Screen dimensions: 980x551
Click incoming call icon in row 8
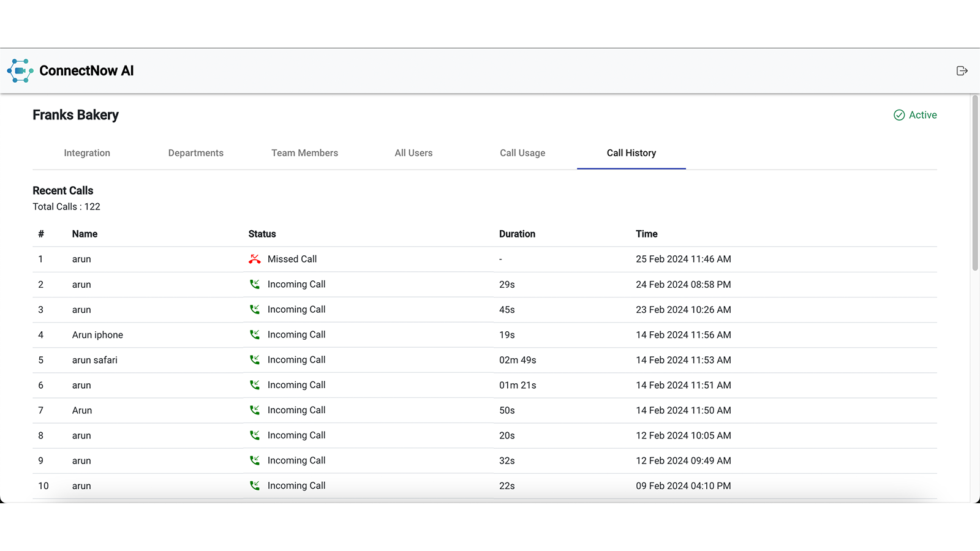(x=255, y=435)
